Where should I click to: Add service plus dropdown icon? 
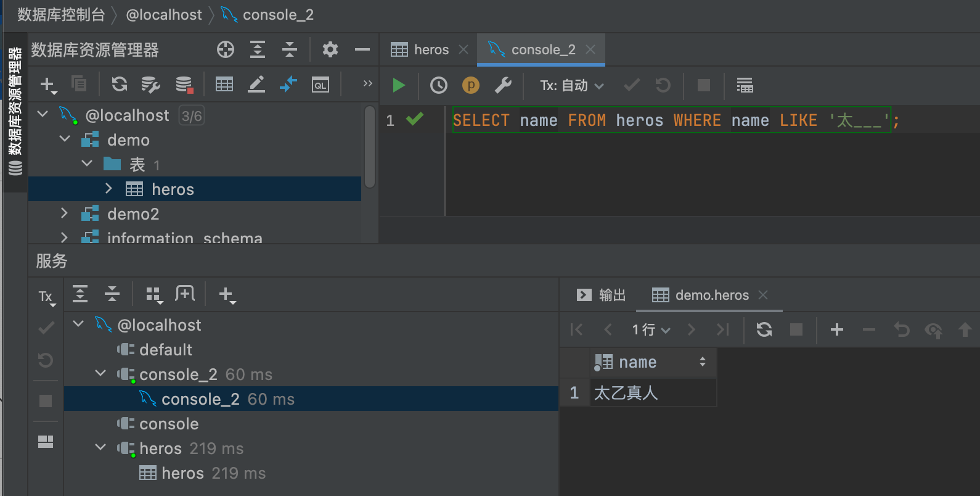tap(227, 295)
